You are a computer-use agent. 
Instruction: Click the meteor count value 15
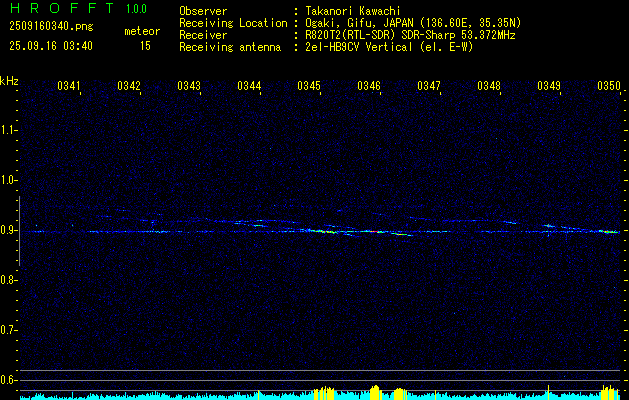pyautogui.click(x=145, y=46)
